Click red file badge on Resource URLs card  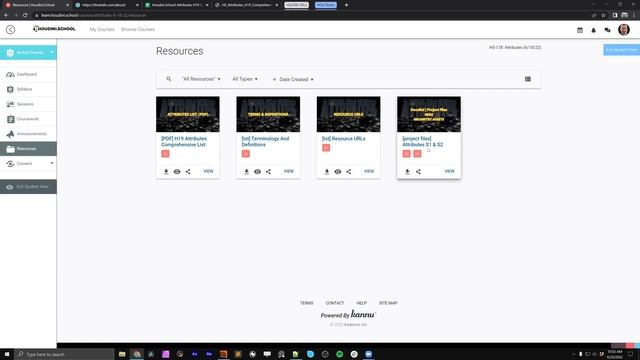click(x=326, y=148)
